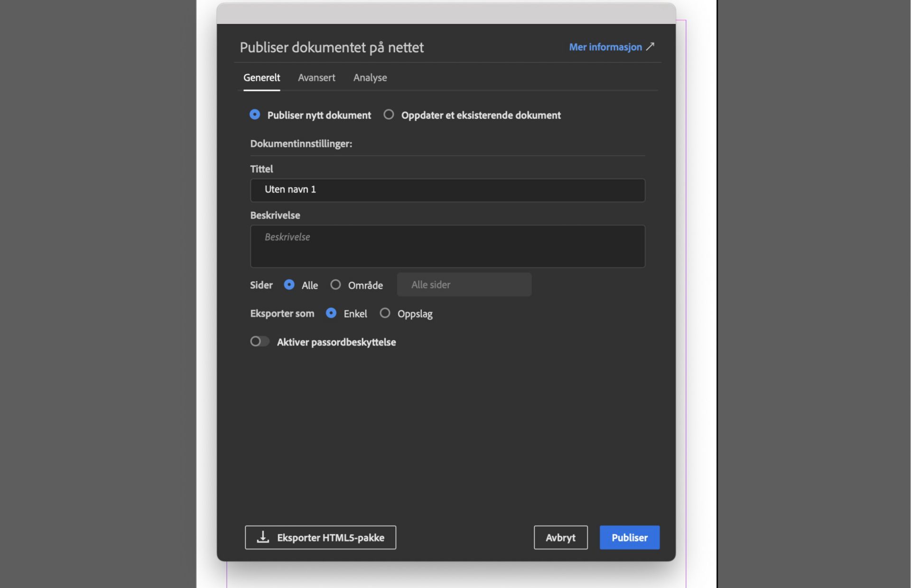Choose Område page range option
Viewport: 911px width, 588px height.
[x=335, y=285]
